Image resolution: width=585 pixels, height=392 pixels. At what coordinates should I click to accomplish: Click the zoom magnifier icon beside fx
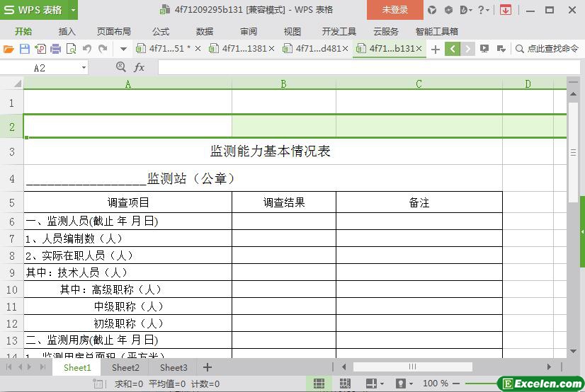tap(120, 67)
